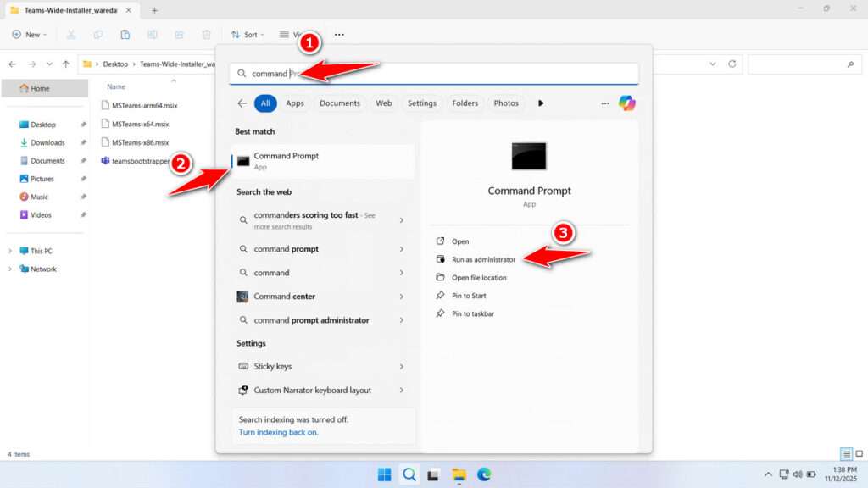Open the Task View from taskbar

coord(433,474)
